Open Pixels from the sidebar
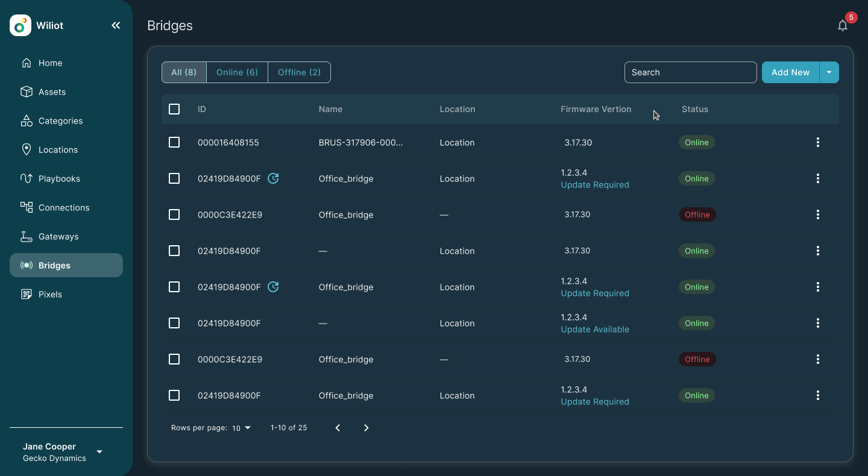Screen dimensions: 868x476 pos(66,294)
